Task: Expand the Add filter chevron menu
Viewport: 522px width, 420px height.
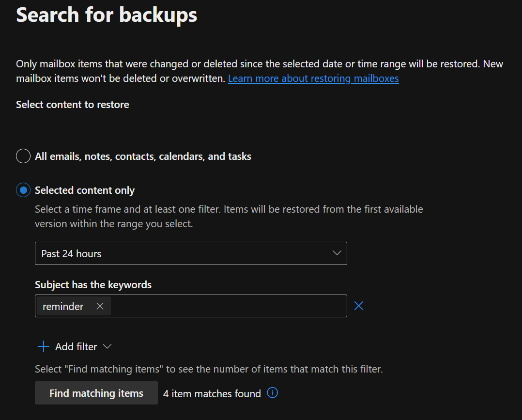Action: click(x=107, y=346)
